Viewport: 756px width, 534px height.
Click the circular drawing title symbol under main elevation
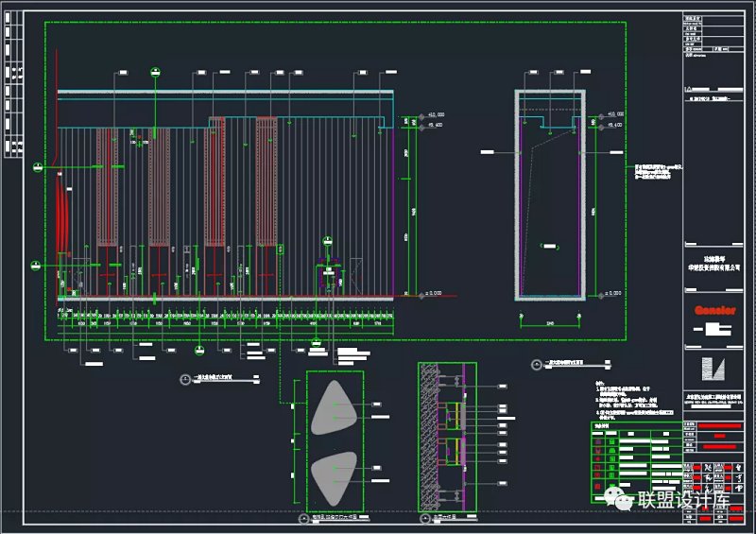click(185, 380)
